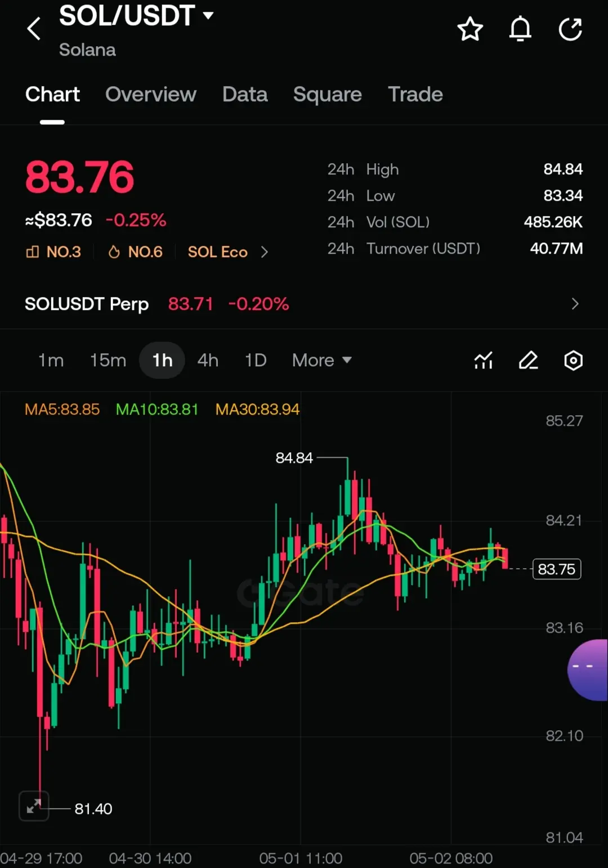Tap the 05-01 11:00 time axis label
This screenshot has height=868, width=608.
pyautogui.click(x=301, y=858)
